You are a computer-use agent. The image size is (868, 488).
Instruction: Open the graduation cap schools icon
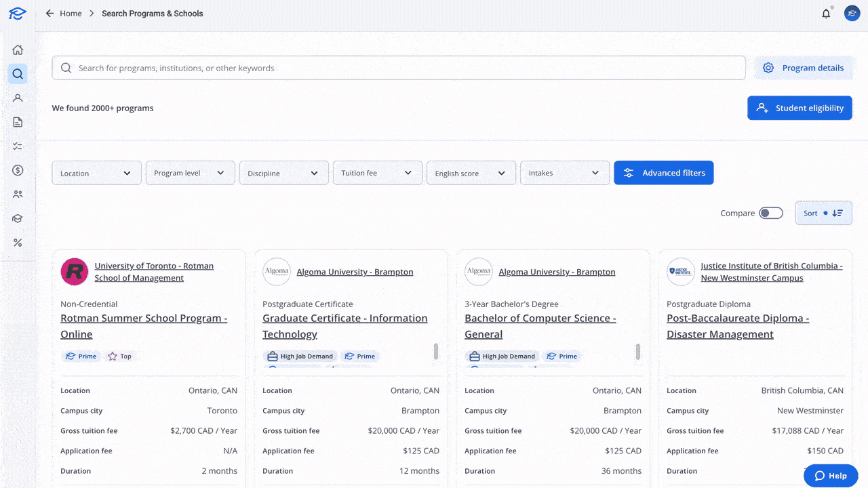coord(18,218)
